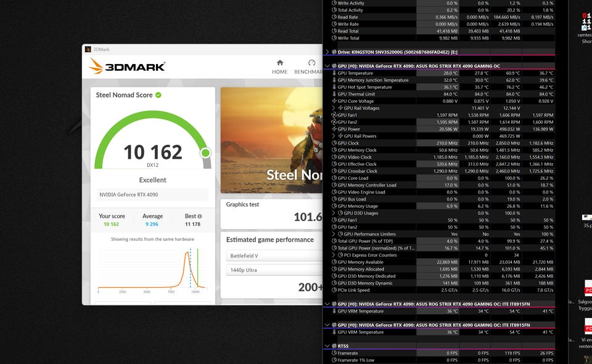The height and width of the screenshot is (364, 592).
Task: Open the Battlefield V game dropdown
Action: click(274, 256)
